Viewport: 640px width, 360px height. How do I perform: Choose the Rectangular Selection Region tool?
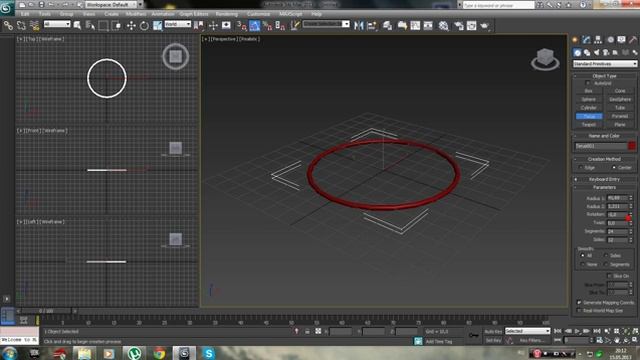click(x=103, y=26)
